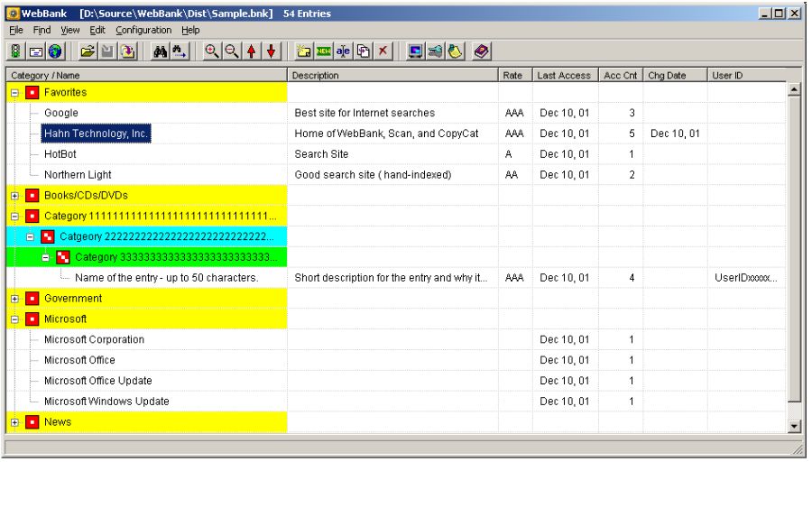Click scrollbar up arrow in list
This screenshot has height=508, width=812.
tap(794, 89)
